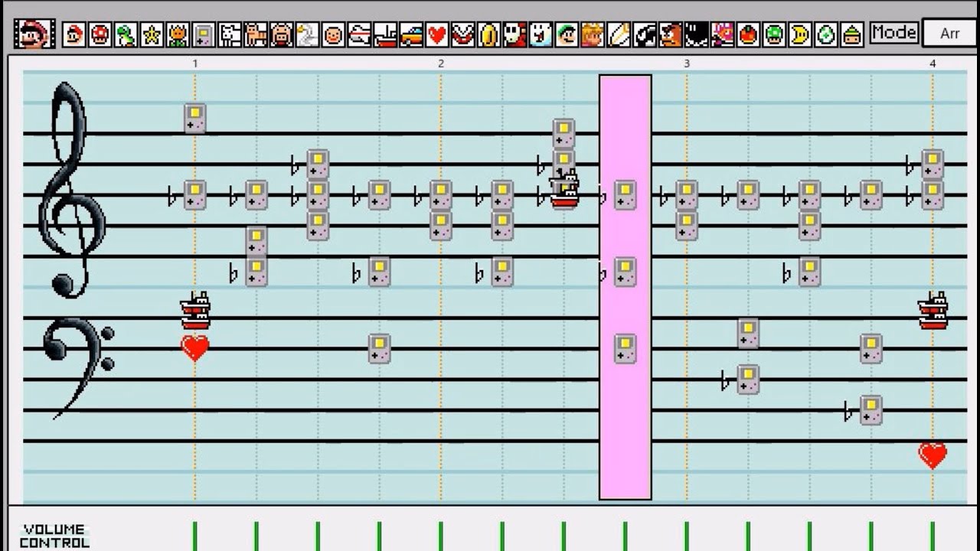The height and width of the screenshot is (551, 980).
Task: Select the Airplane instrument
Action: coord(359,34)
